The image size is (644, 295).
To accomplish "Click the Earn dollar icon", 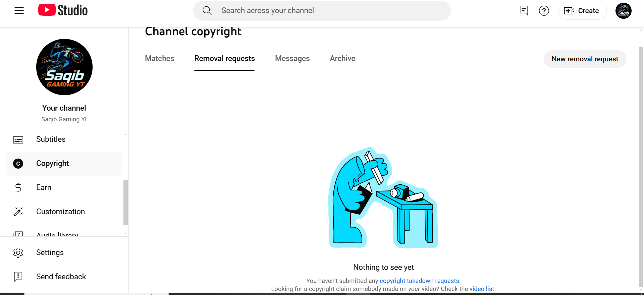I will click(x=18, y=188).
